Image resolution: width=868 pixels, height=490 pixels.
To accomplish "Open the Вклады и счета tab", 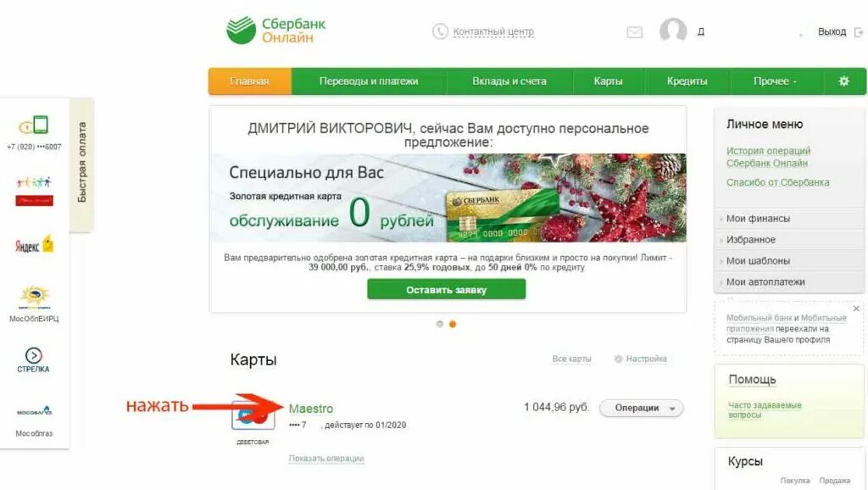I will pos(509,81).
